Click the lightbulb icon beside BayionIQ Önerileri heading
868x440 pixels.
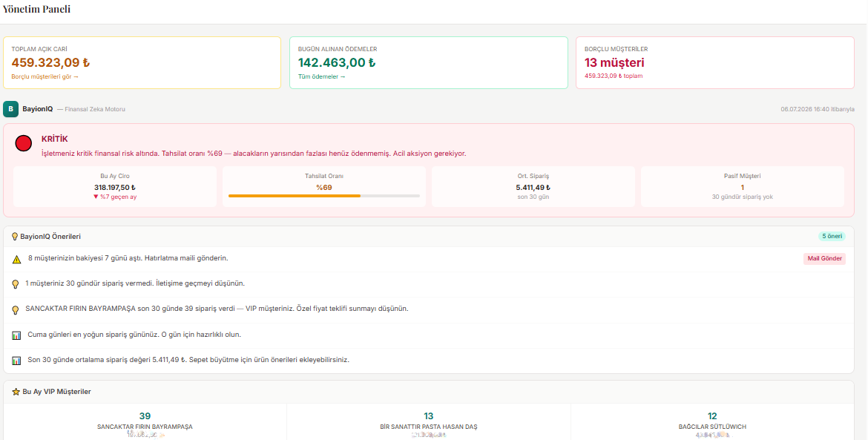(15, 237)
